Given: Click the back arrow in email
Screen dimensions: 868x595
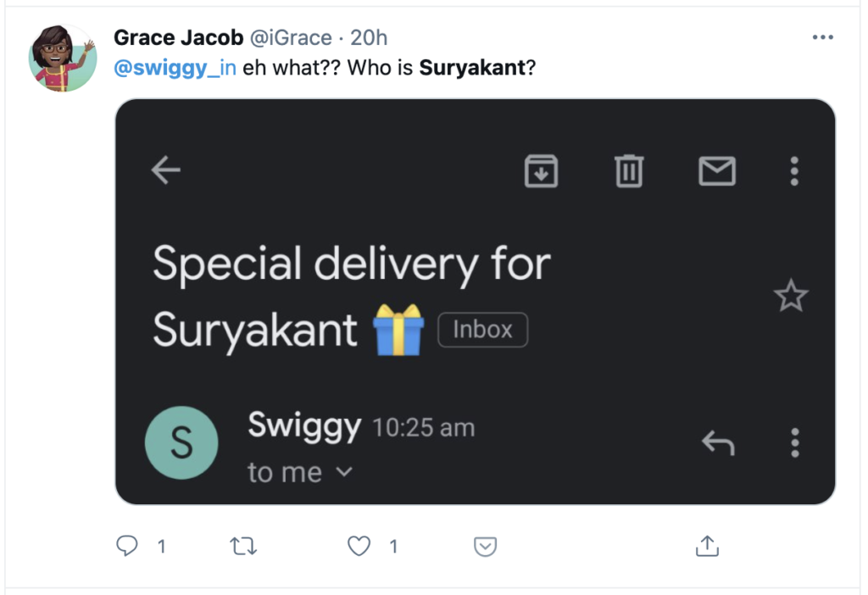Looking at the screenshot, I should (166, 171).
